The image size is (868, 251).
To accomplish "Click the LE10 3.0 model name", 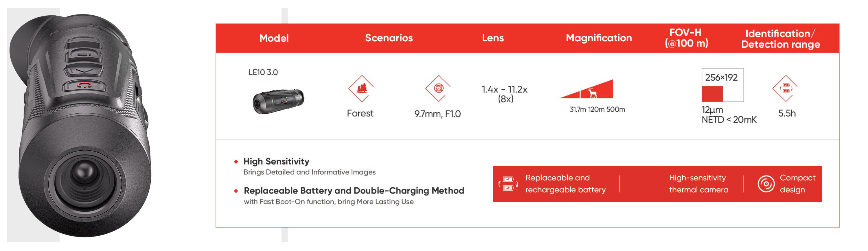I will (x=263, y=72).
